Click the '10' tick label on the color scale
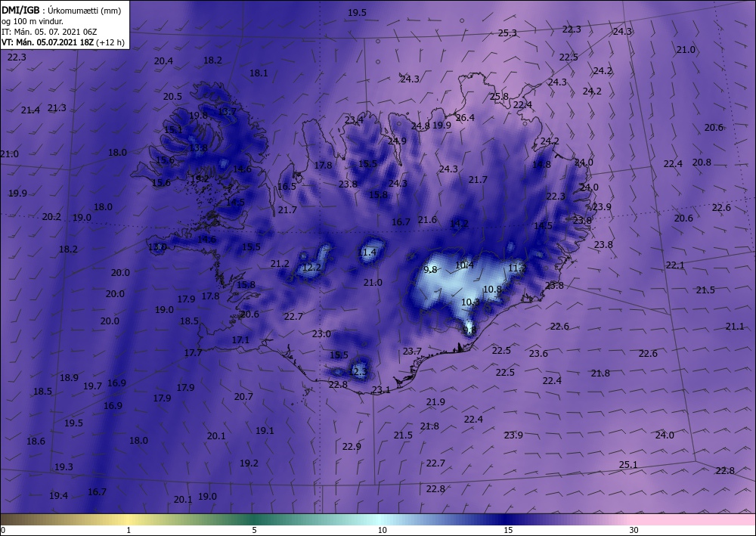 [382, 531]
